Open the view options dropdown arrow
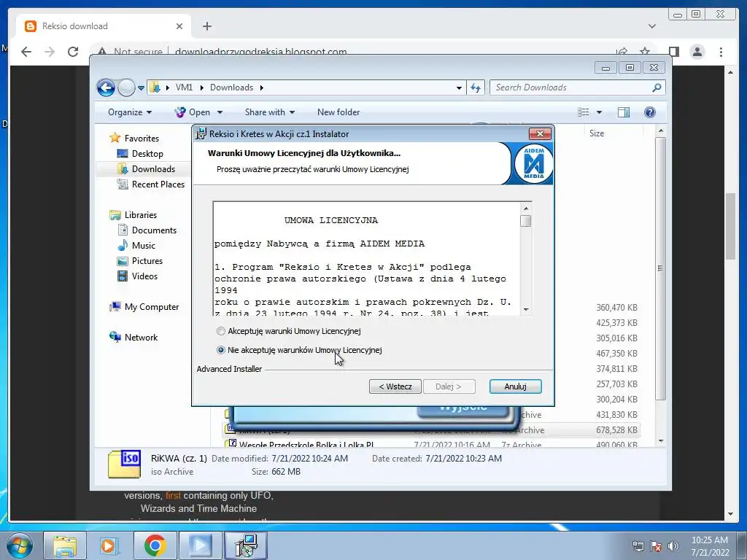The height and width of the screenshot is (560, 747). [600, 112]
